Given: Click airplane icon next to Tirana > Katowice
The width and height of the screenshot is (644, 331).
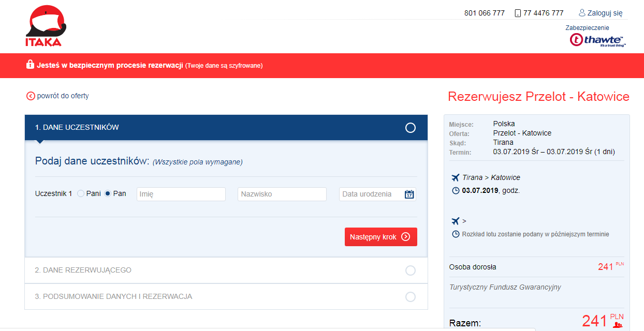Looking at the screenshot, I should [x=456, y=177].
